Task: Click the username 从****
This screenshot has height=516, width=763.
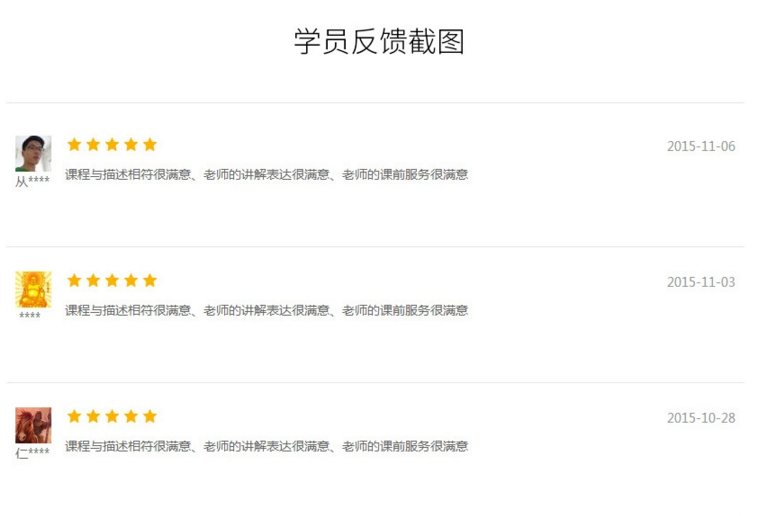Action: click(32, 181)
